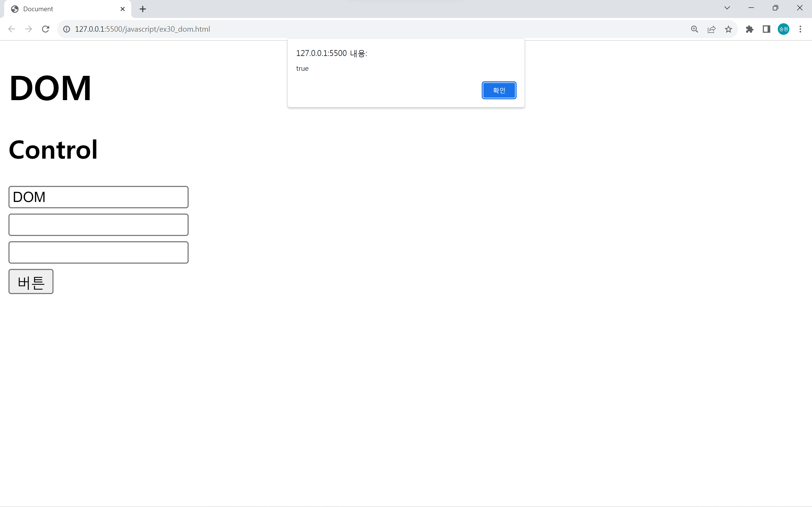Open the profile avatar menu
Viewport: 812px width, 507px height.
click(783, 29)
